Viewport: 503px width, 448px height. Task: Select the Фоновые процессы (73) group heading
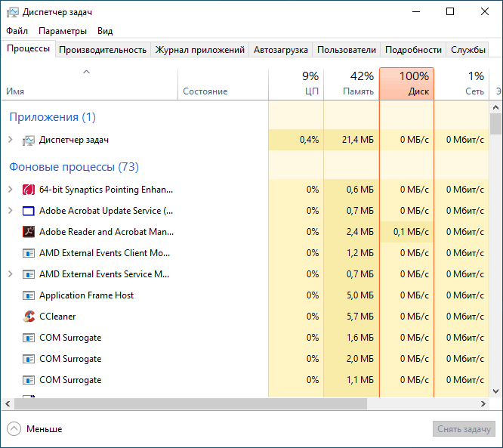pos(74,167)
